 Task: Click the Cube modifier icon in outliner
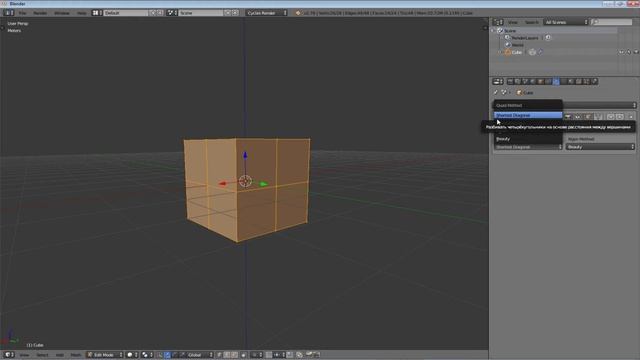coord(540,52)
